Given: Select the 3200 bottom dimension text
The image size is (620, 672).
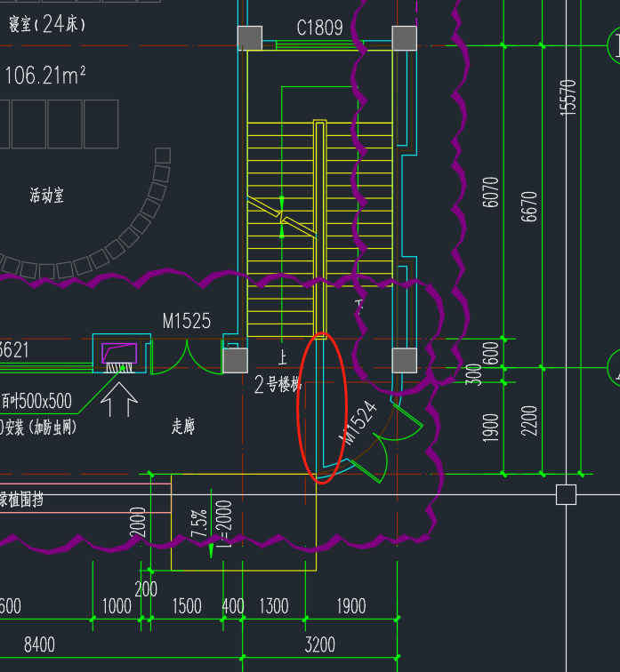Looking at the screenshot, I should 320,644.
